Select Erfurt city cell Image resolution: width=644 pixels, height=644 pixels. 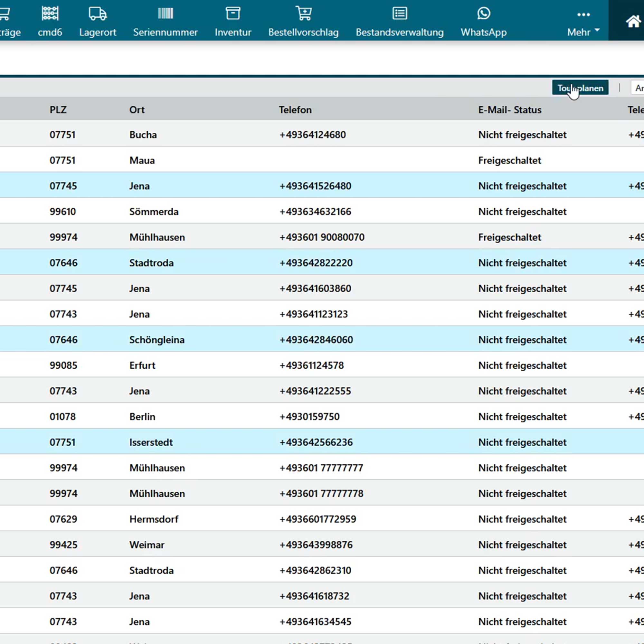(142, 365)
